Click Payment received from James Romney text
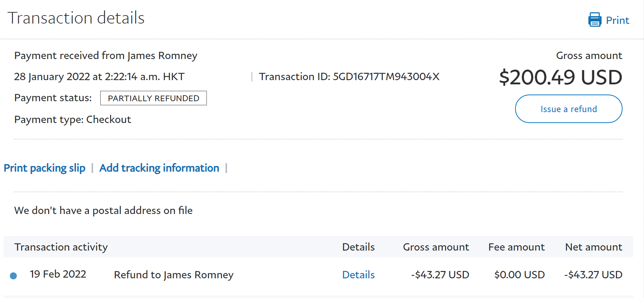Screen dimensions: 644x298 pos(106,56)
